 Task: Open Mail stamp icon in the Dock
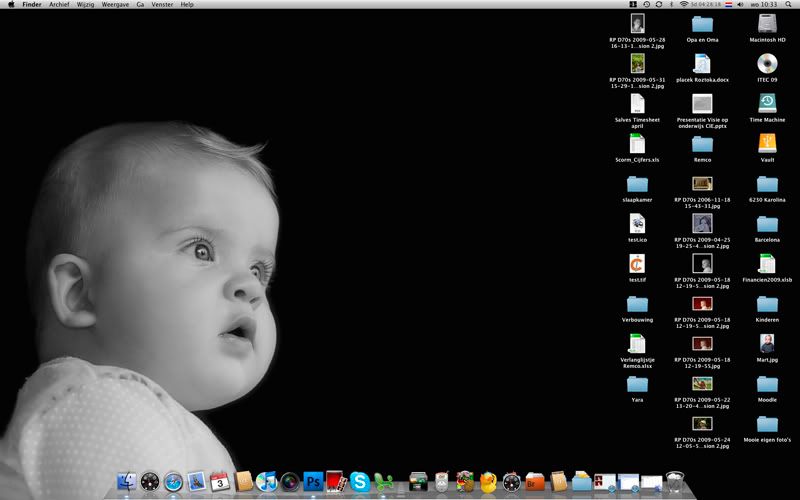click(x=197, y=482)
